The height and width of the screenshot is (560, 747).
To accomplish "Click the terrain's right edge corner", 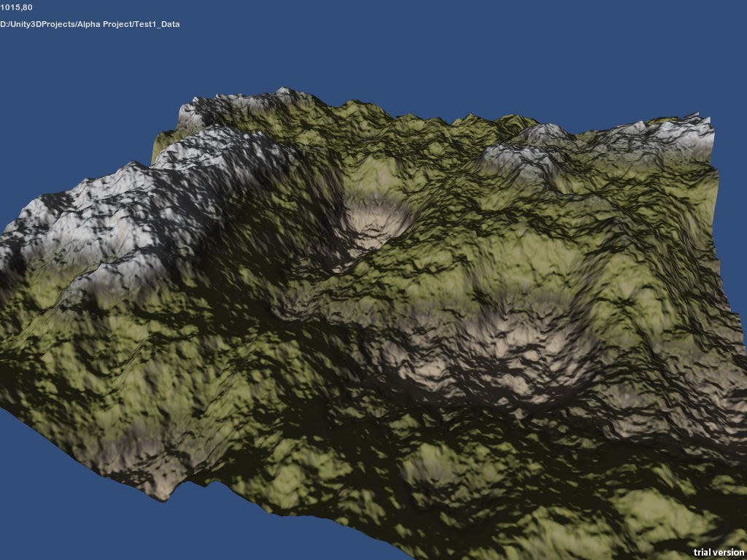I will pyautogui.click(x=735, y=314).
